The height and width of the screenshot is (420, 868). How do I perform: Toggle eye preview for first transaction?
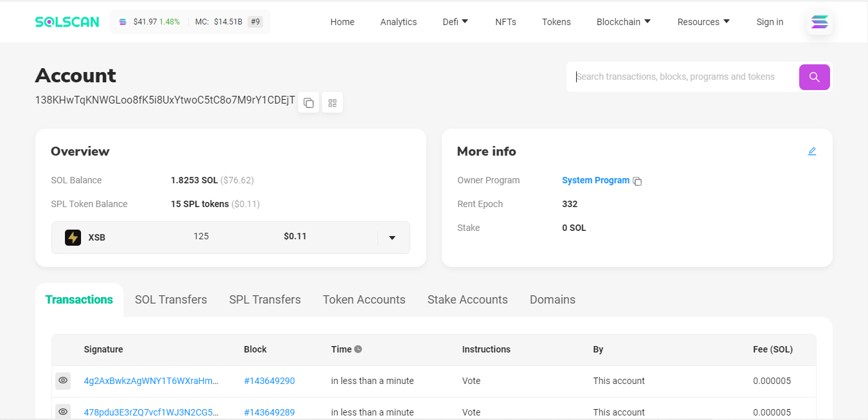63,381
